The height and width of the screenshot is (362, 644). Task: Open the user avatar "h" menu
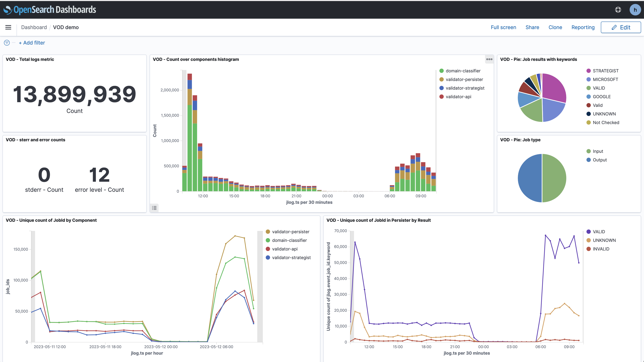(x=635, y=10)
